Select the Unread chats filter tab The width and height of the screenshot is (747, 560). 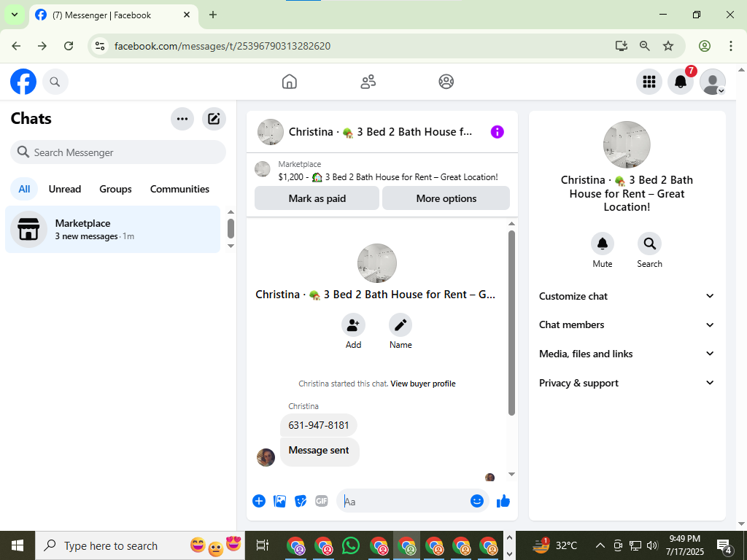[65, 189]
